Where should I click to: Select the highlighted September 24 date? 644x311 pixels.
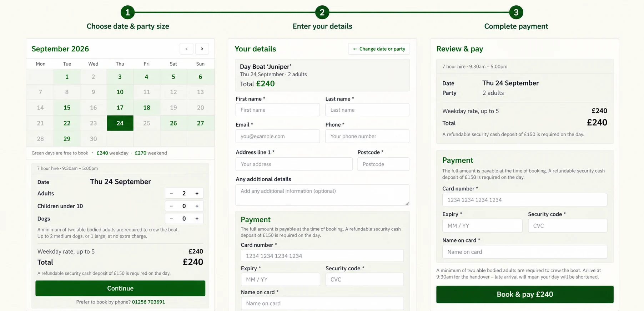click(x=120, y=123)
